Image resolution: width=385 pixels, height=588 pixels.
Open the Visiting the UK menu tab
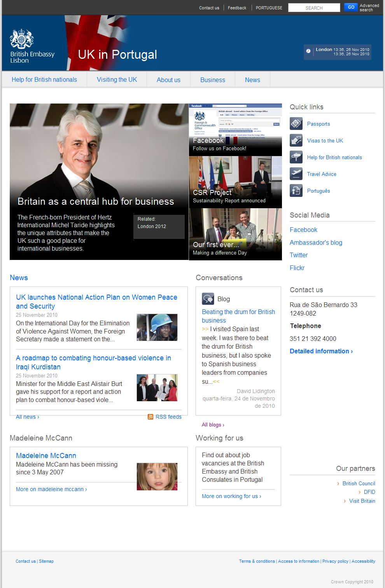point(117,80)
